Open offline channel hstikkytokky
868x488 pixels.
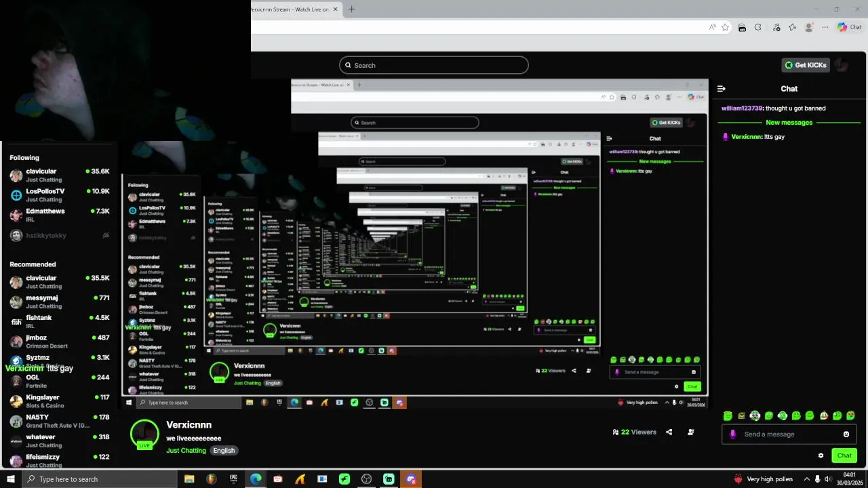[x=60, y=235]
